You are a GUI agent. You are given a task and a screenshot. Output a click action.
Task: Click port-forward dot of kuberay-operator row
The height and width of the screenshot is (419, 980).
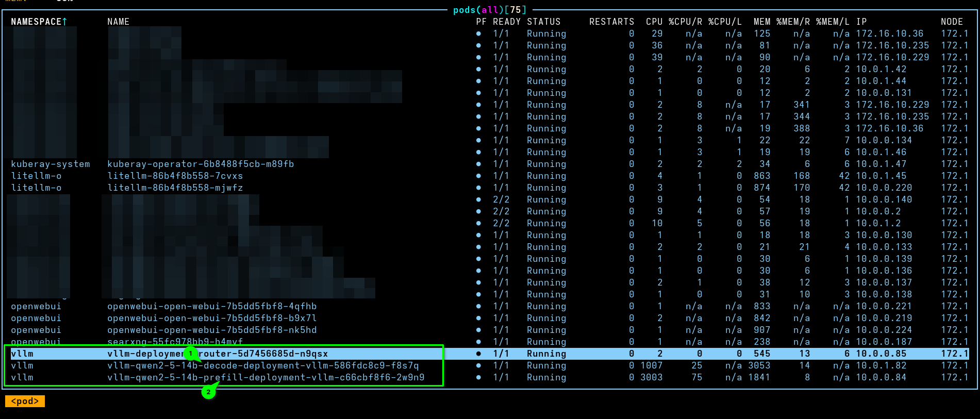[x=479, y=164]
